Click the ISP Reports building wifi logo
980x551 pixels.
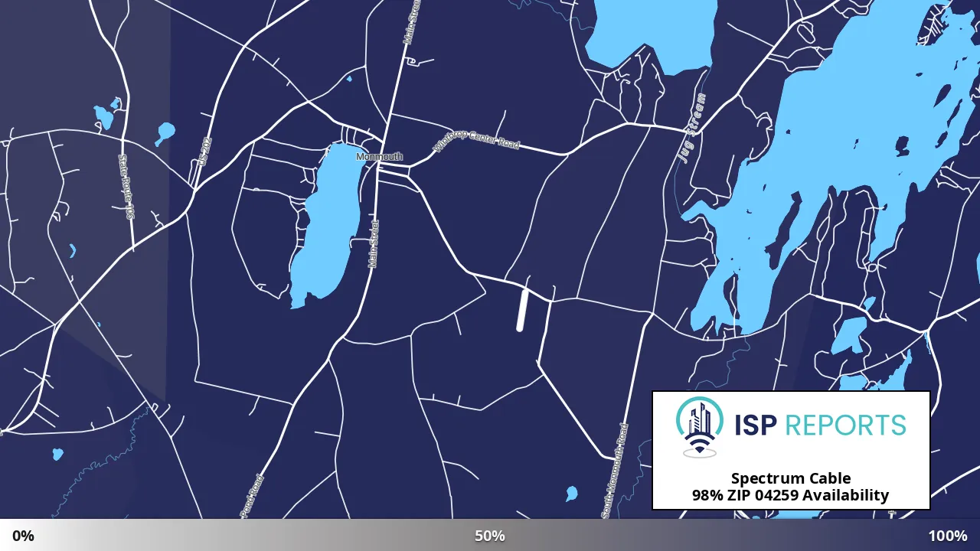click(700, 427)
